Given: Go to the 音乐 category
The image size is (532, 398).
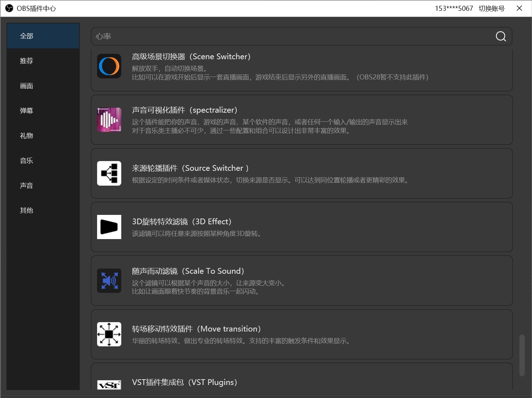Looking at the screenshot, I should (43, 160).
